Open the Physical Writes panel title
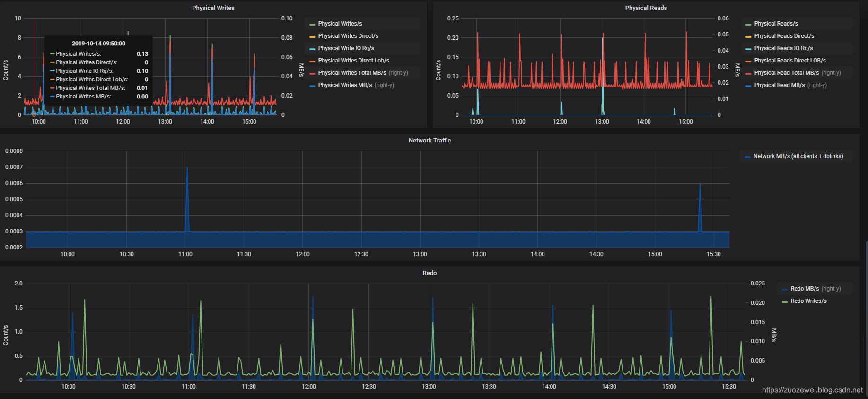This screenshot has width=868, height=399. pos(213,8)
